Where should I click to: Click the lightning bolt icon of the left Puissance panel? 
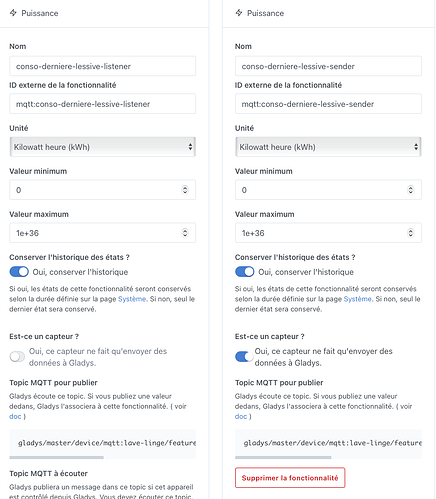click(x=13, y=13)
